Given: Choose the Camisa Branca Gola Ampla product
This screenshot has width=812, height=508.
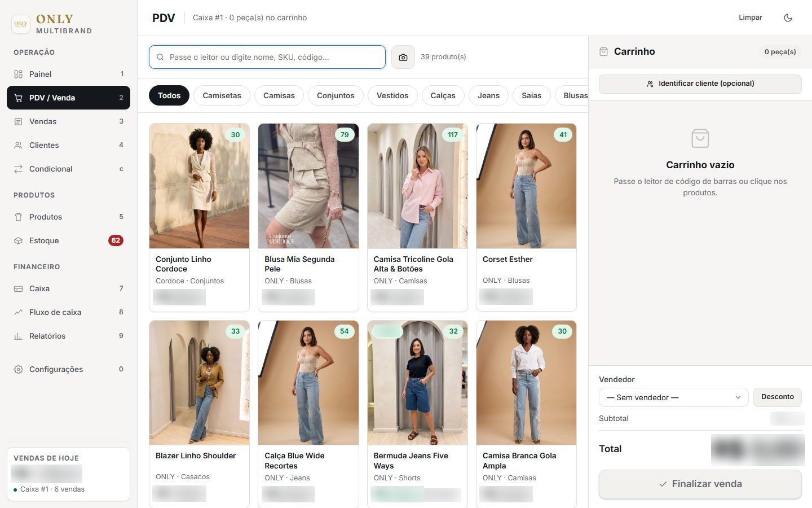Looking at the screenshot, I should point(526,414).
